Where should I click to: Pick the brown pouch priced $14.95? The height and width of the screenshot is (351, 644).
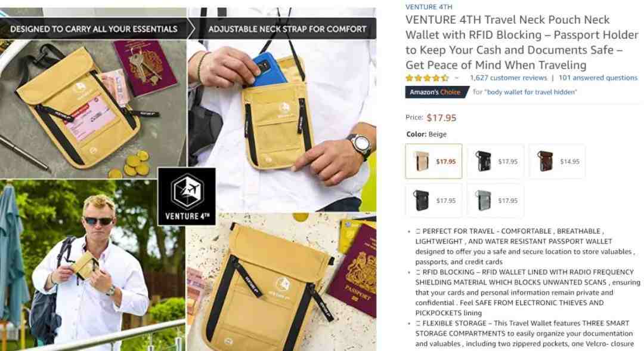(557, 161)
